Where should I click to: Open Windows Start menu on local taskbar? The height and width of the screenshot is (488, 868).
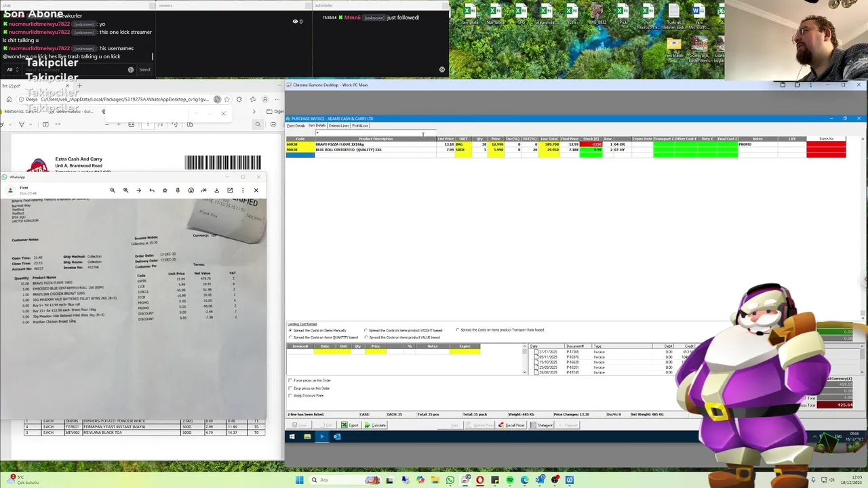point(299,480)
